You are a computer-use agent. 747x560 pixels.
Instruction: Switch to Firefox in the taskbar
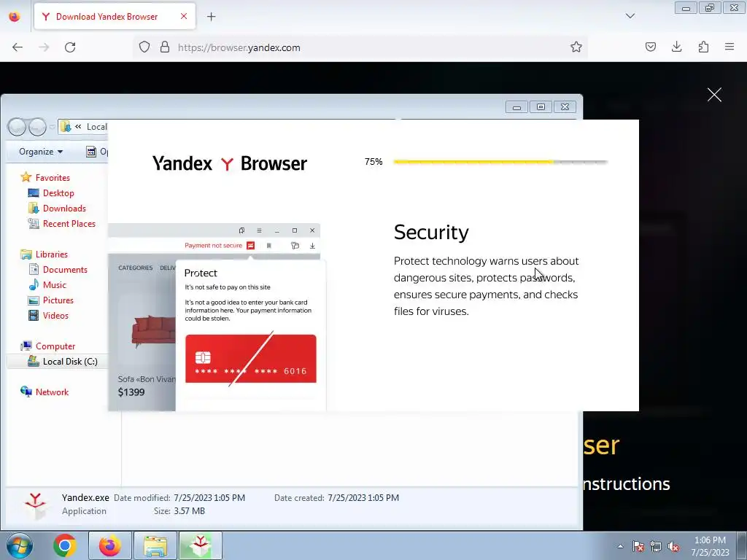[x=109, y=545]
